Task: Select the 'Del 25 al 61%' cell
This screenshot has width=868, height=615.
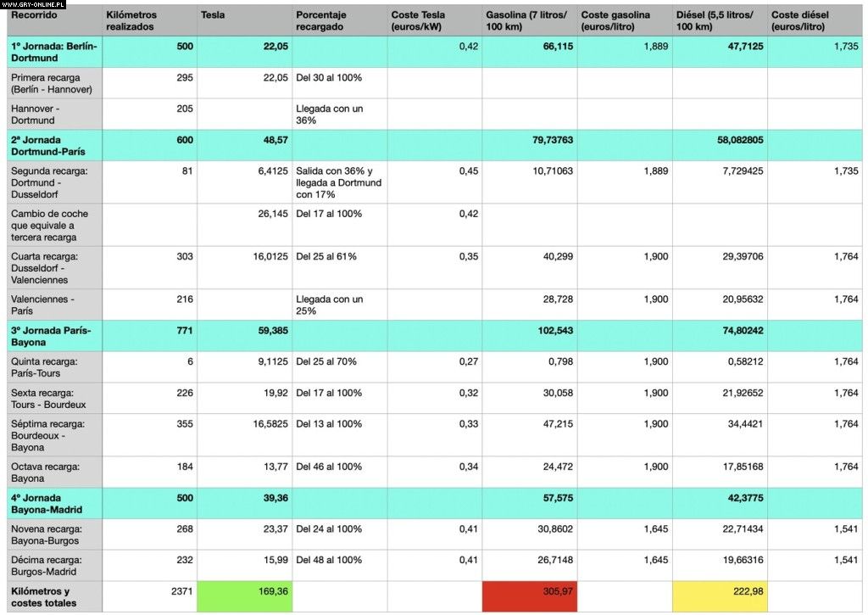Action: [326, 256]
